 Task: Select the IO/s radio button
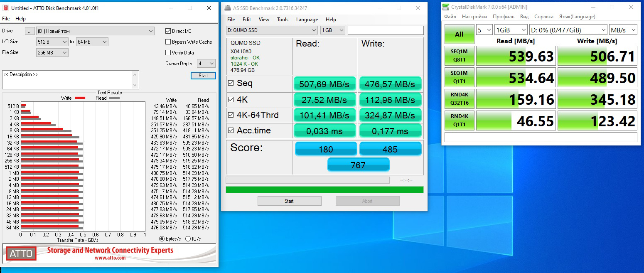188,239
